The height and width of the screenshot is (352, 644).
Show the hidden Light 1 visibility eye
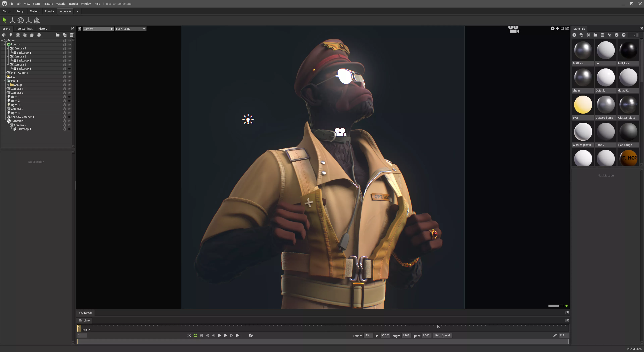coord(69,97)
